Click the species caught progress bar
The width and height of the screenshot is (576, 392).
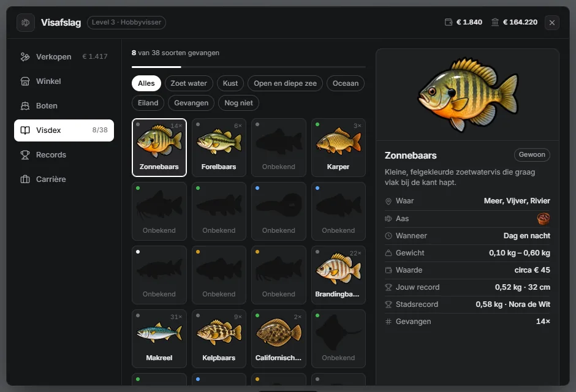pyautogui.click(x=249, y=67)
